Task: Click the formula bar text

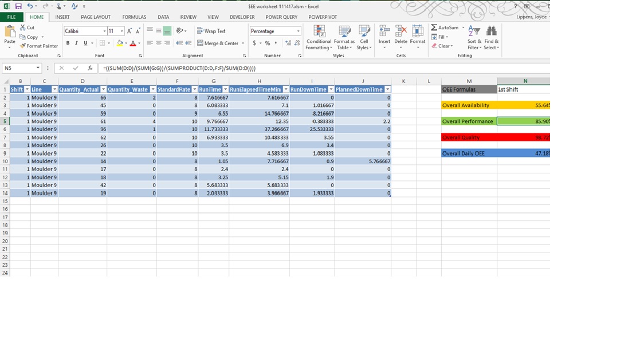Action: tap(179, 68)
